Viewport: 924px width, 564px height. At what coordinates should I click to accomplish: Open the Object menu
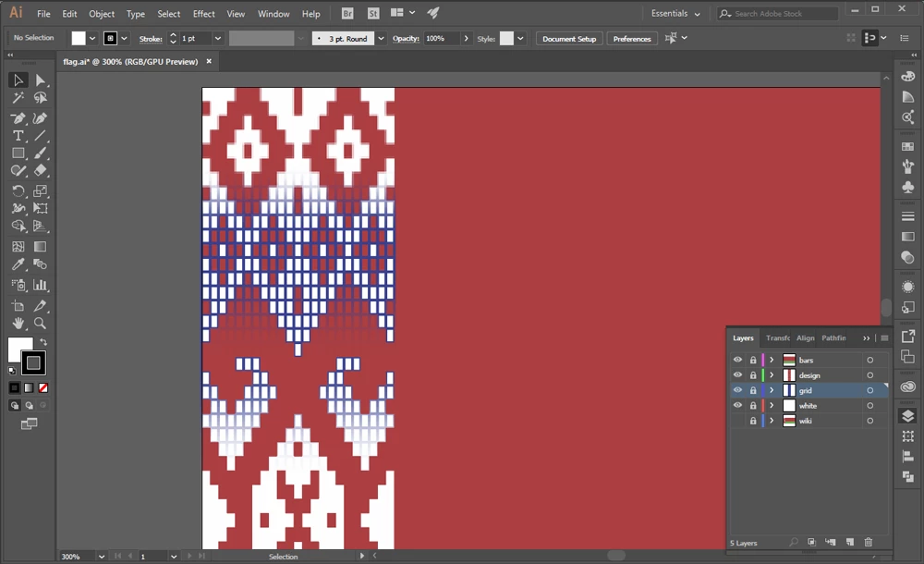click(102, 14)
